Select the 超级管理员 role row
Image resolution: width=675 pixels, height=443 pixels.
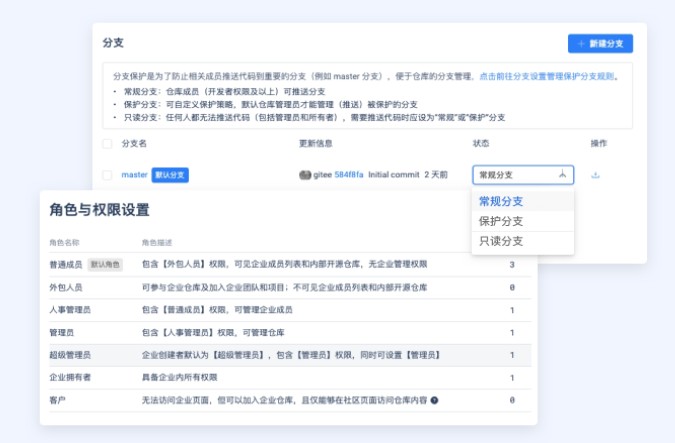click(x=290, y=355)
